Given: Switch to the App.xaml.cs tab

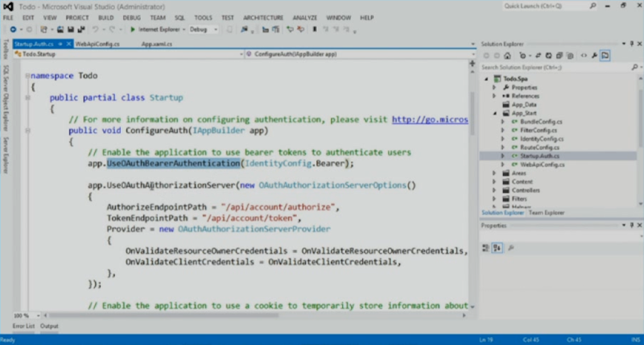Looking at the screenshot, I should pyautogui.click(x=157, y=44).
